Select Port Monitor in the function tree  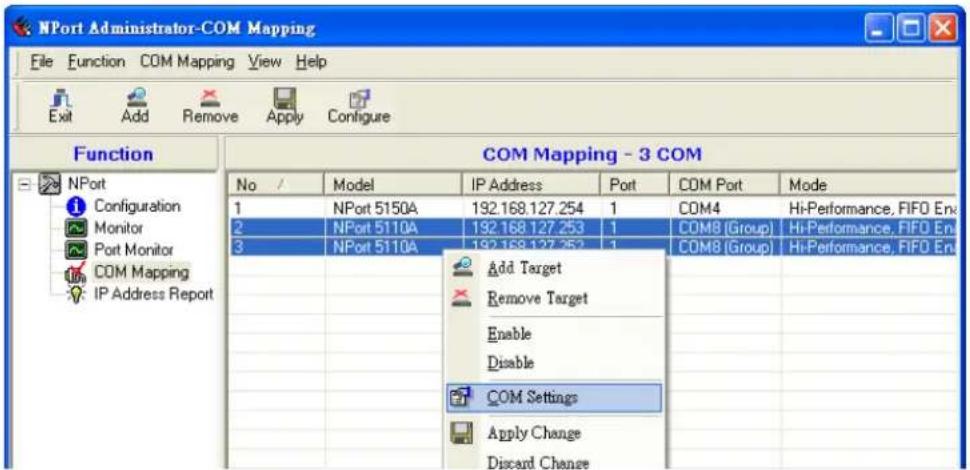click(134, 251)
